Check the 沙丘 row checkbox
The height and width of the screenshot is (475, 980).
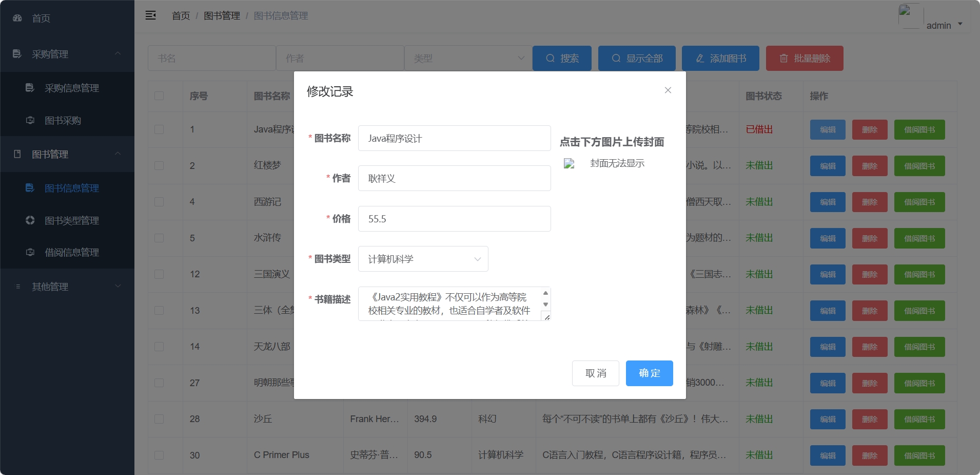[x=159, y=419]
